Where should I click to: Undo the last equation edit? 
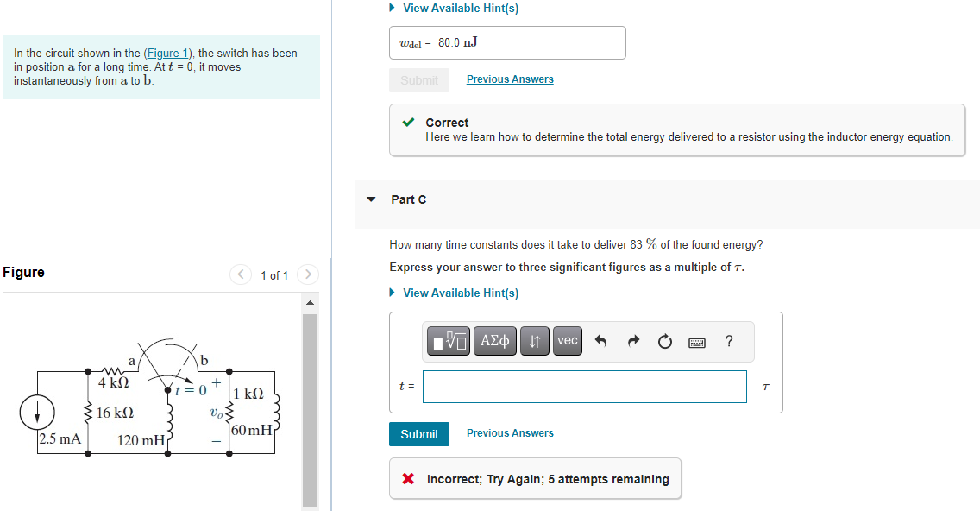coord(600,340)
